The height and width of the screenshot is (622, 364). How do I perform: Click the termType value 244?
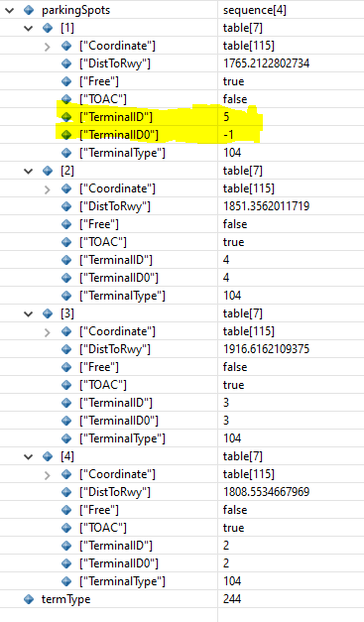tap(232, 599)
